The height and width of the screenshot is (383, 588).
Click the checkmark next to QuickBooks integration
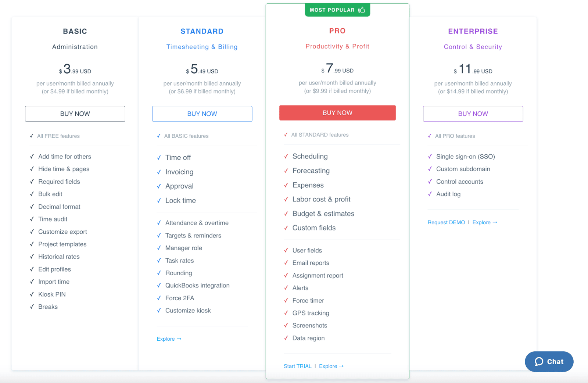159,285
